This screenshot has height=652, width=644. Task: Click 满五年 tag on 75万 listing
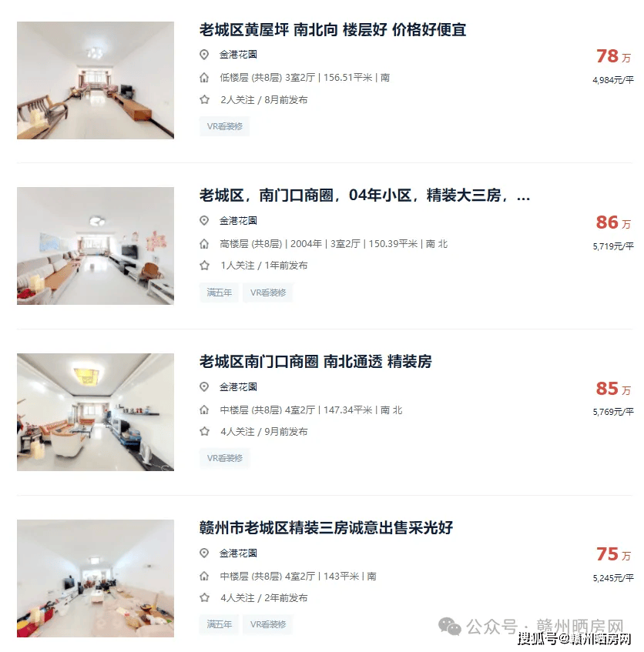(220, 624)
